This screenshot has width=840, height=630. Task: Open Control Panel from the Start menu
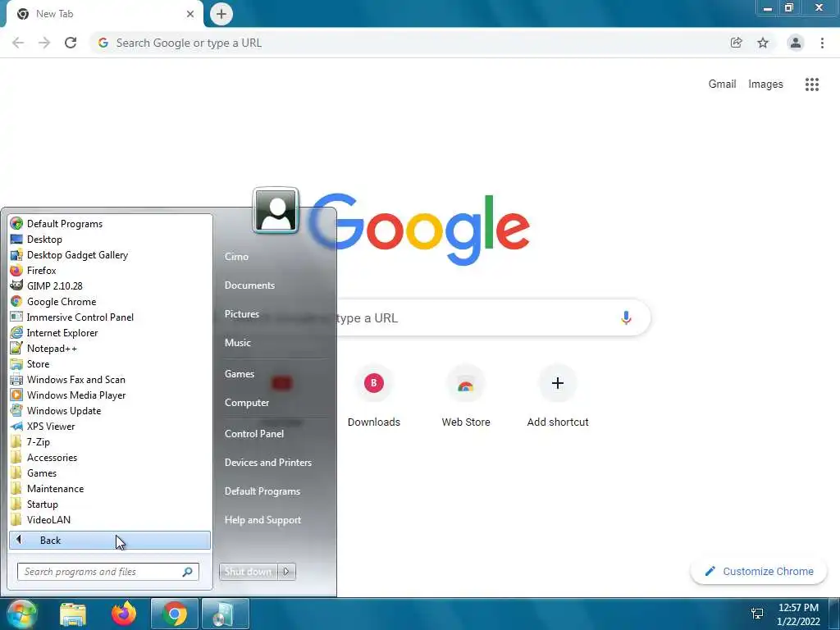(254, 433)
